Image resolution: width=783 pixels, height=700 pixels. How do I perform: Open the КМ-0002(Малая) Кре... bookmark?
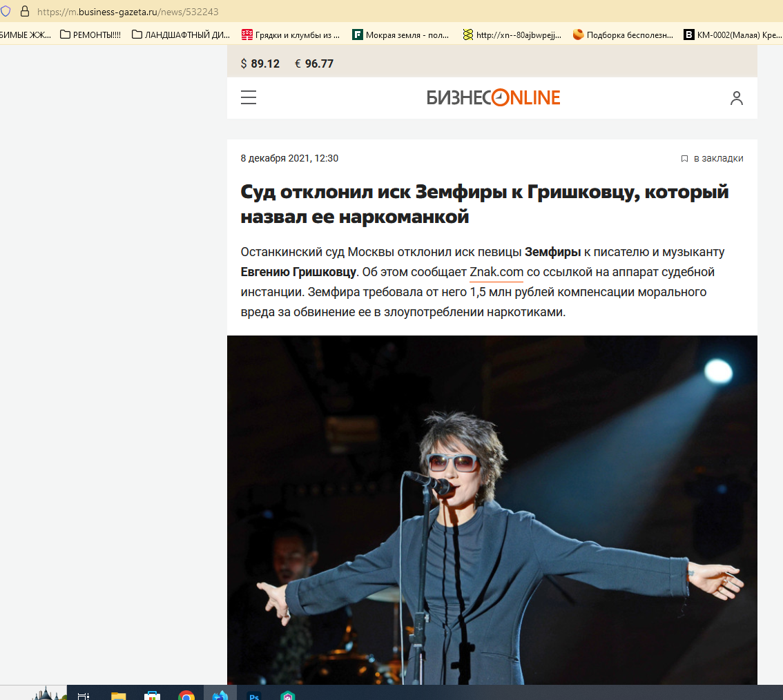(733, 35)
